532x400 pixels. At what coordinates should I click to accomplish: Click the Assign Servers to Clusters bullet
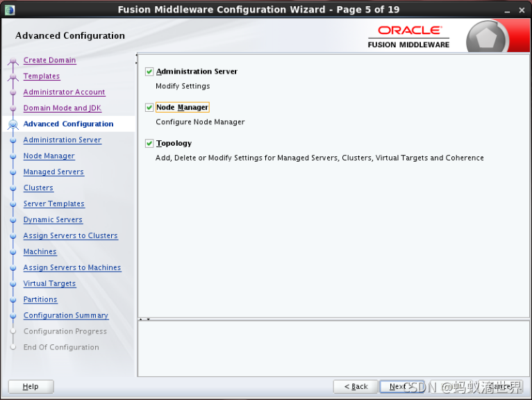pyautogui.click(x=13, y=236)
